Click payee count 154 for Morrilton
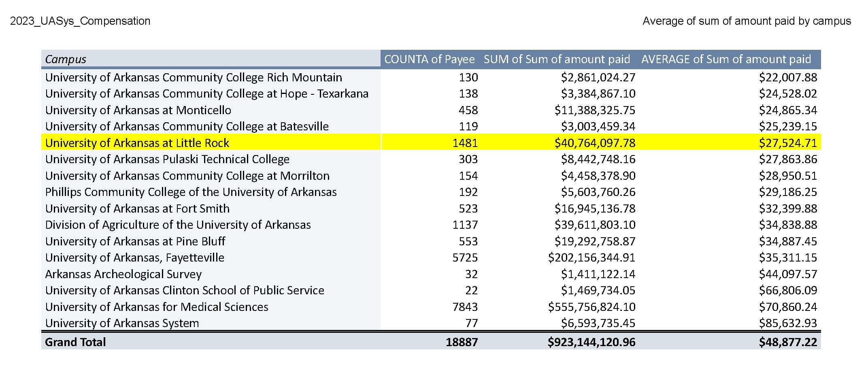Screen dimensions: 868x368 click(468, 176)
